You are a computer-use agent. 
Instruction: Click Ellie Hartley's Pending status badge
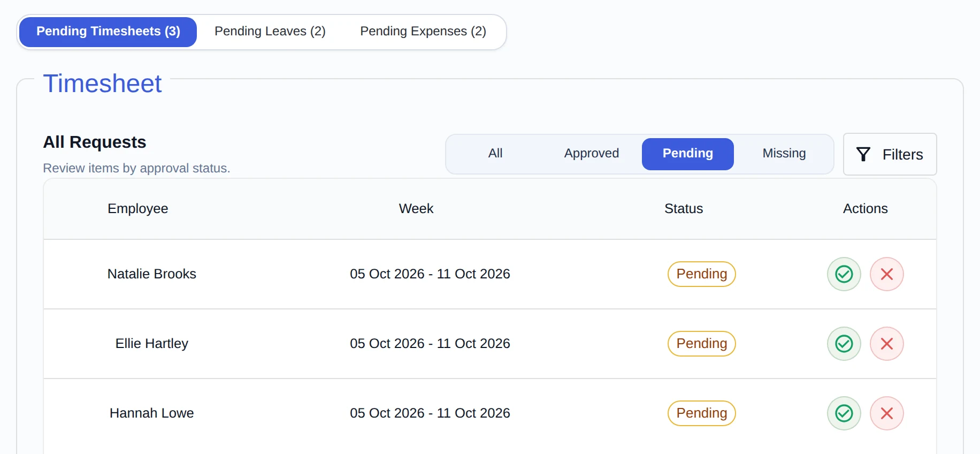point(701,344)
